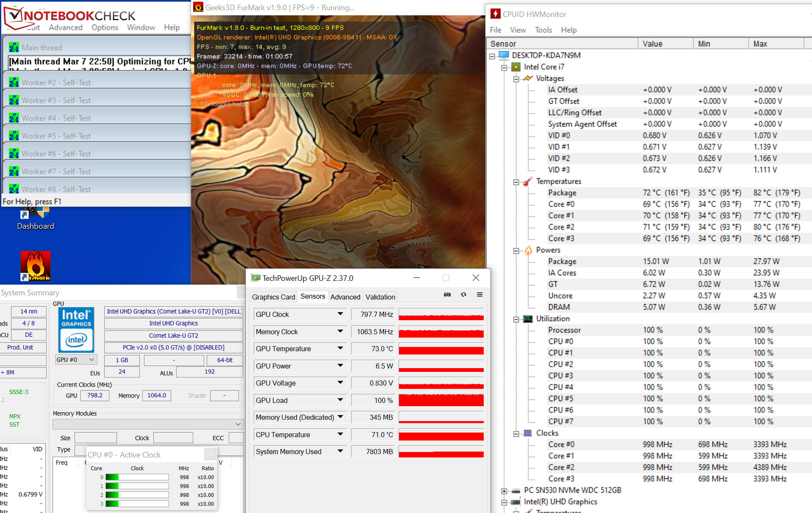Click the Value column header in HWMonitor

pos(666,44)
